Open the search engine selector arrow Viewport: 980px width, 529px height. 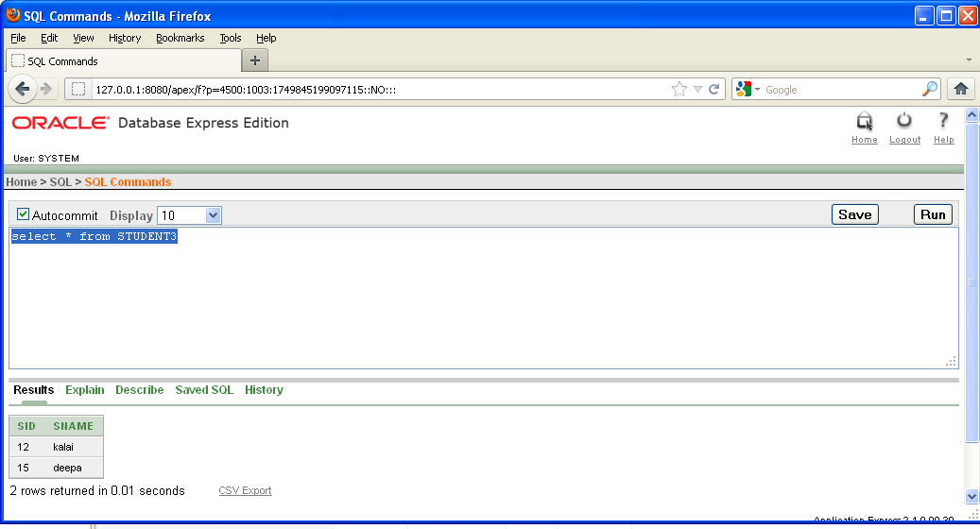click(x=758, y=90)
